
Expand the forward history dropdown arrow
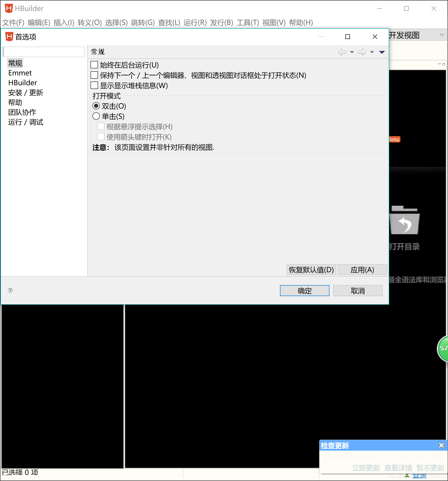pos(372,52)
